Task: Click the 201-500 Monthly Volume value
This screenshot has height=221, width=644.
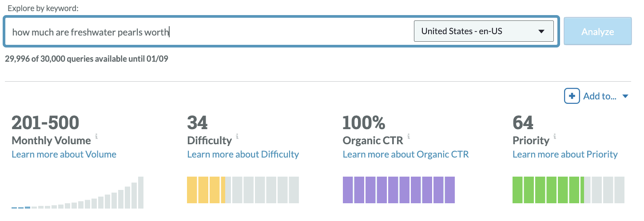Action: click(45, 122)
